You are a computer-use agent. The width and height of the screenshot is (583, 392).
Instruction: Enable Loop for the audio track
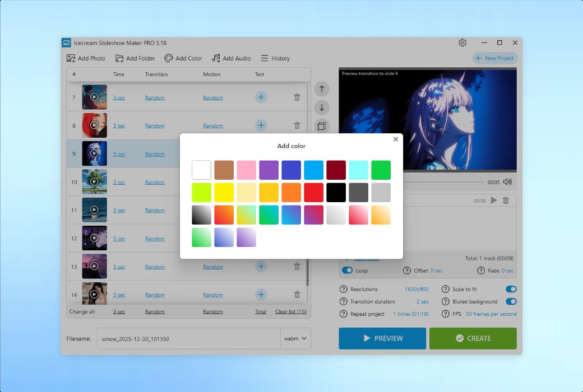tap(348, 270)
